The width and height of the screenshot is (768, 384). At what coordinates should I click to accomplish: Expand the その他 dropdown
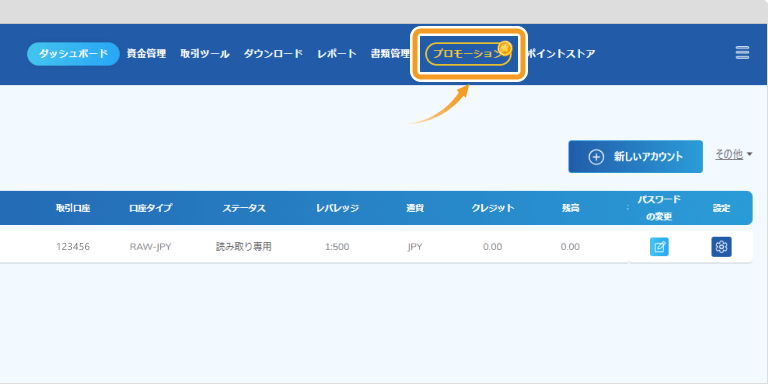[733, 155]
